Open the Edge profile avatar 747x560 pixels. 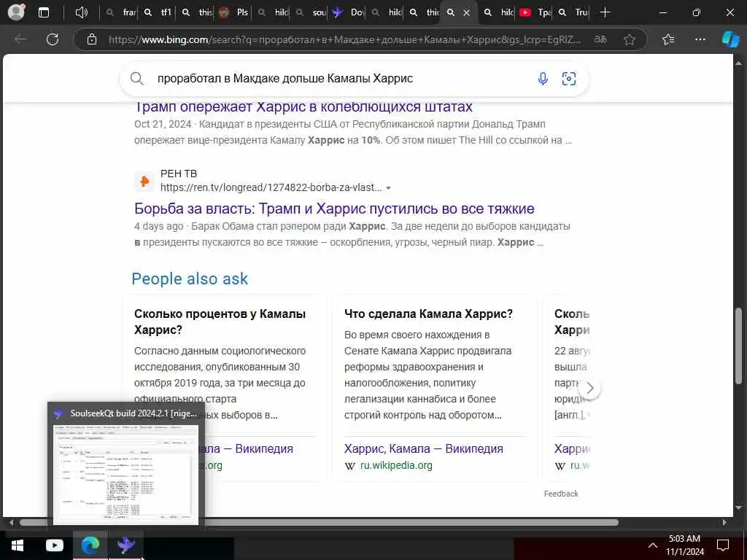[17, 12]
